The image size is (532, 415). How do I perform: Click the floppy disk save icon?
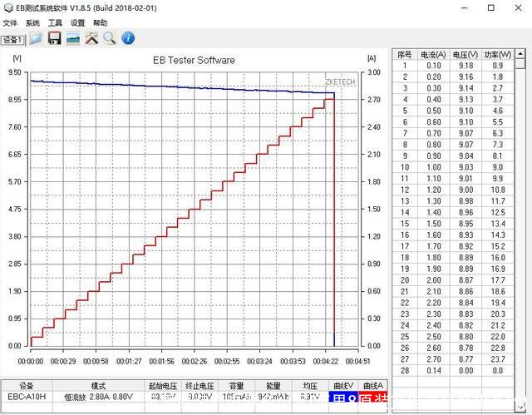click(x=54, y=38)
